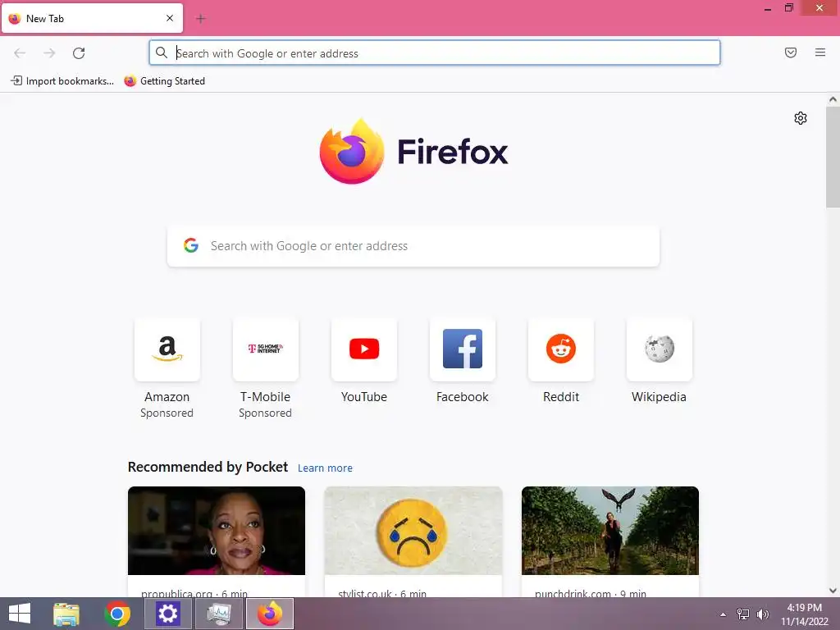Viewport: 840px width, 630px height.
Task: Click the Wikipedia label text
Action: (x=659, y=397)
